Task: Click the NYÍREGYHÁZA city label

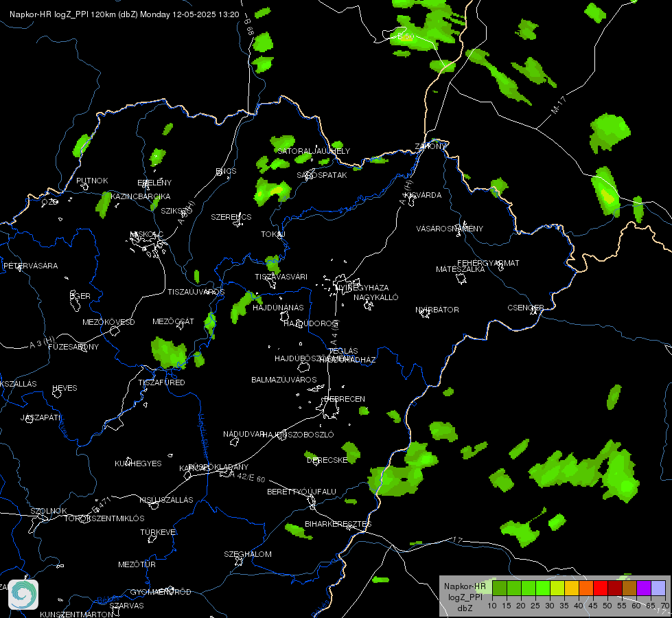Action: [x=362, y=288]
